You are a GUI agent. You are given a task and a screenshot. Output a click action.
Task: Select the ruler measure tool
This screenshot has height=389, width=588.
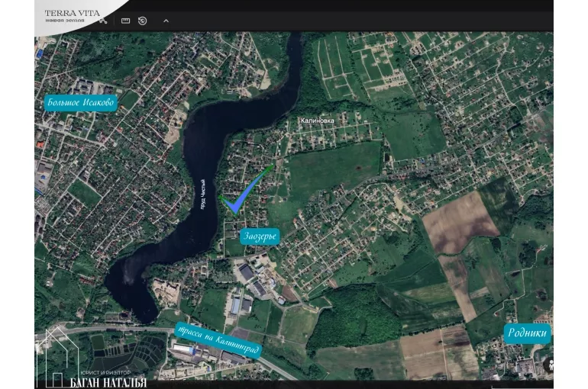point(125,21)
